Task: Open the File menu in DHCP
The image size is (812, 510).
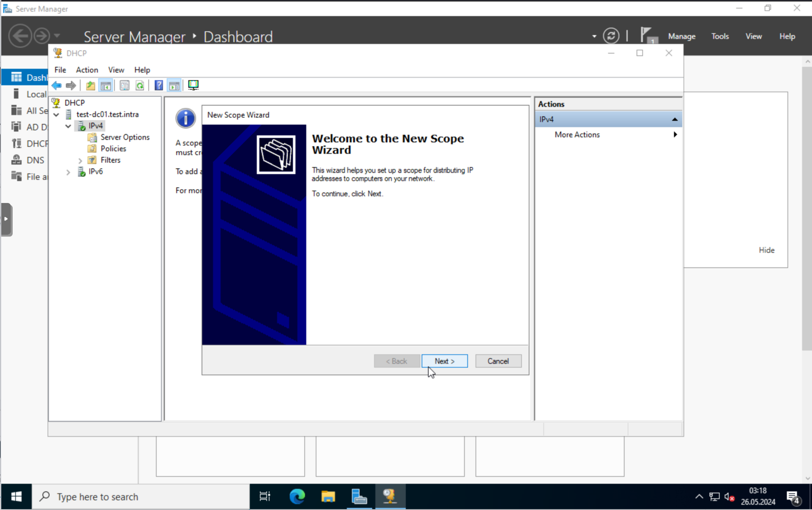Action: 60,70
